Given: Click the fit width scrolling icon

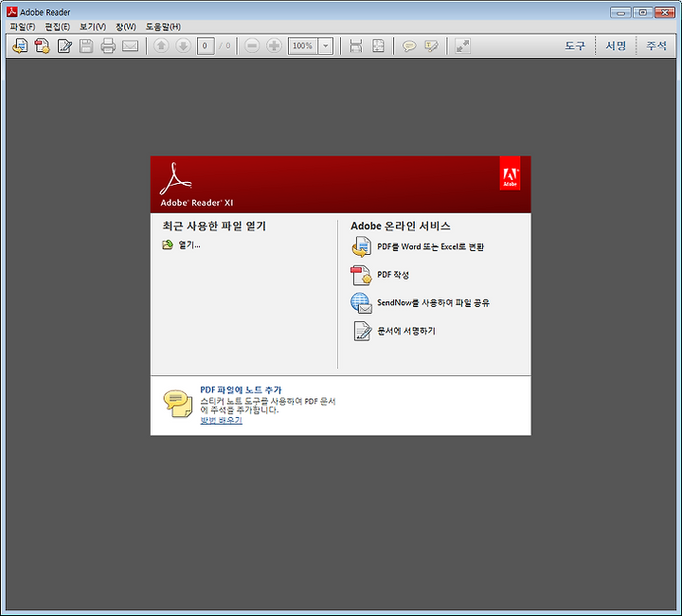Looking at the screenshot, I should (x=356, y=45).
